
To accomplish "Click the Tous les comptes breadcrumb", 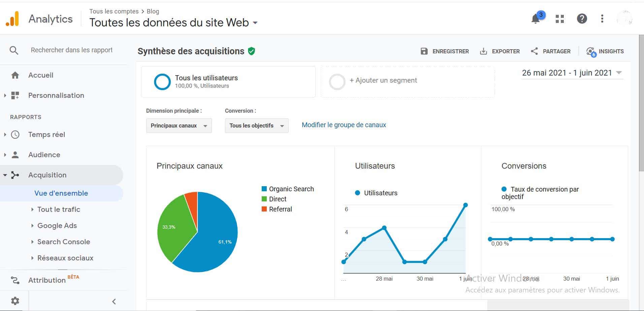I will 114,11.
